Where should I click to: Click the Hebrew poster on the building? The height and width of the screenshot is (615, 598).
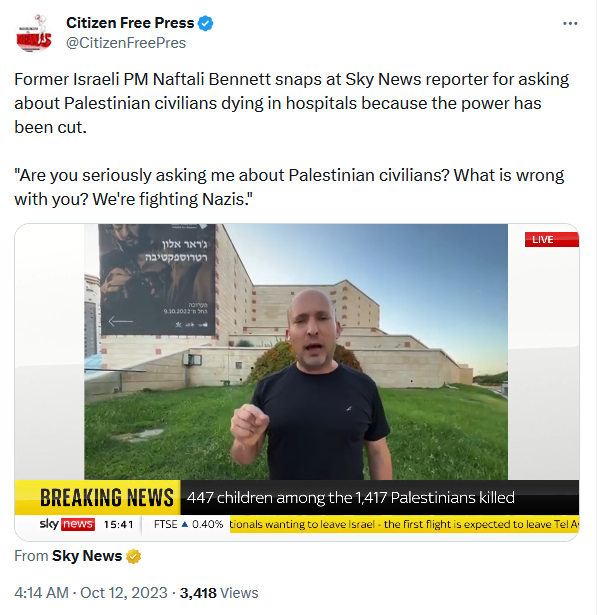point(157,279)
